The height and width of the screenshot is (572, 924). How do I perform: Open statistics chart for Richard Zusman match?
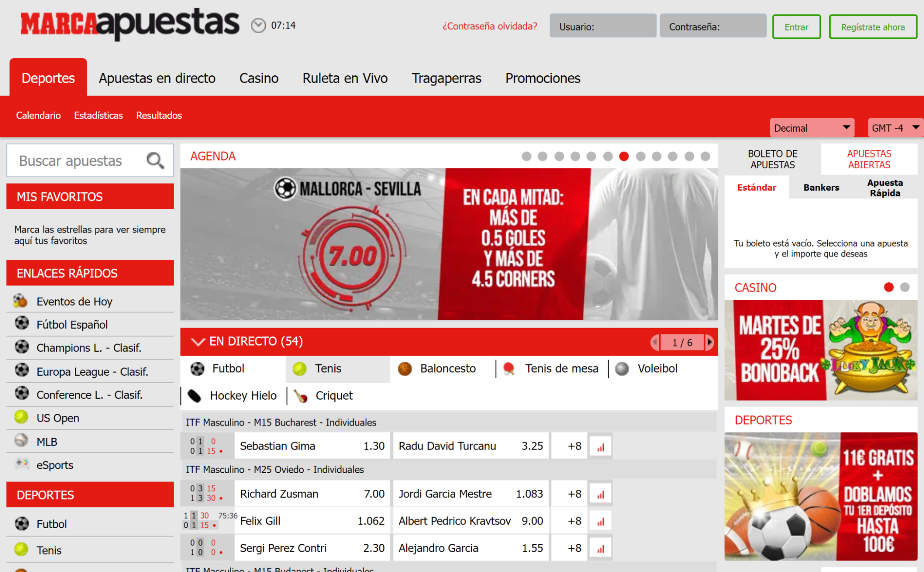tap(600, 494)
